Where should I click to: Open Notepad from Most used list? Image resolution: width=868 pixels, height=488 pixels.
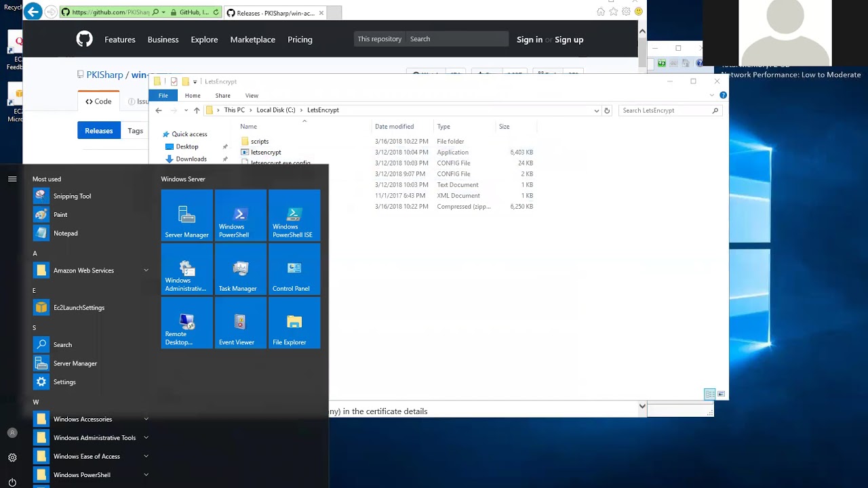pos(92,233)
